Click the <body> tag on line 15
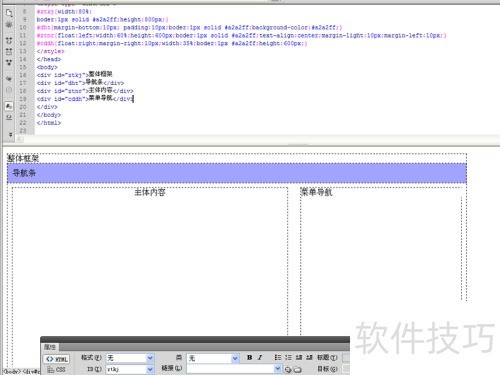The width and height of the screenshot is (500, 375). click(47, 67)
